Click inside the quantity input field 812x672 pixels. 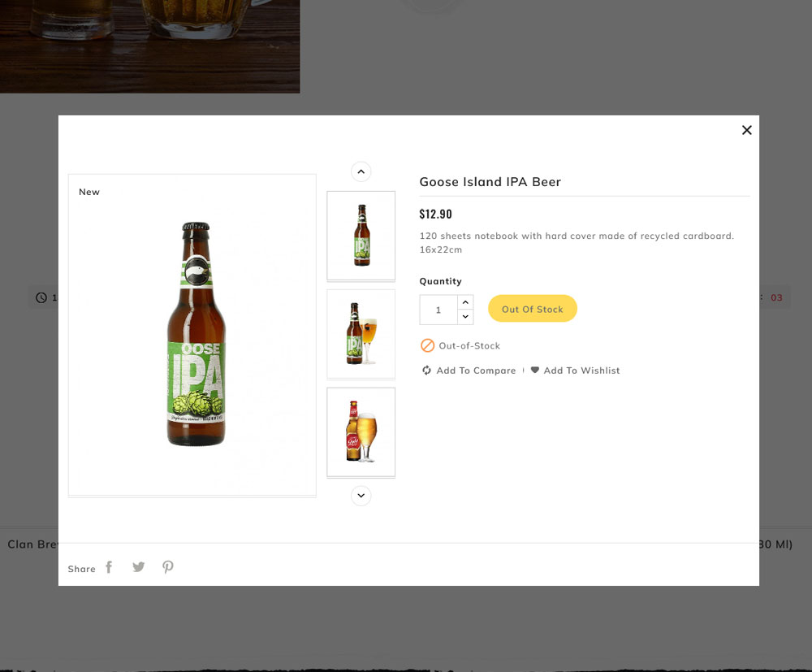437,310
